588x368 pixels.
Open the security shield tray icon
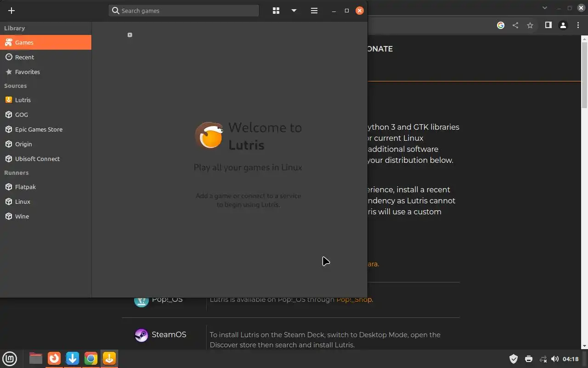point(514,359)
